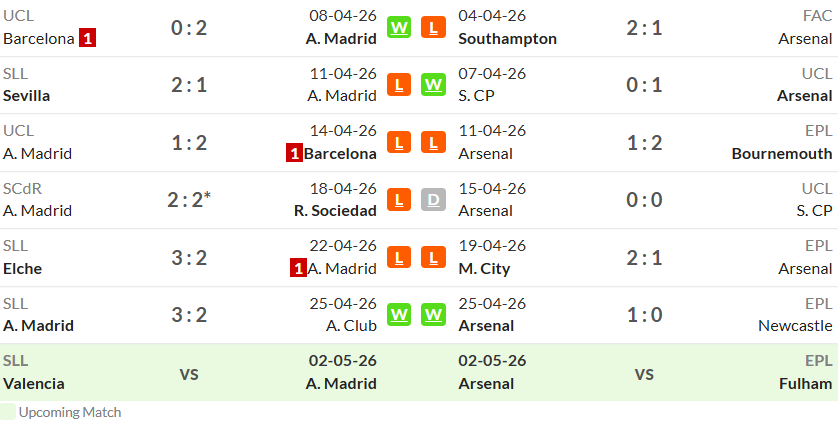Open upcoming Arsenal vs Fulham match
The height and width of the screenshot is (437, 838).
[645, 372]
